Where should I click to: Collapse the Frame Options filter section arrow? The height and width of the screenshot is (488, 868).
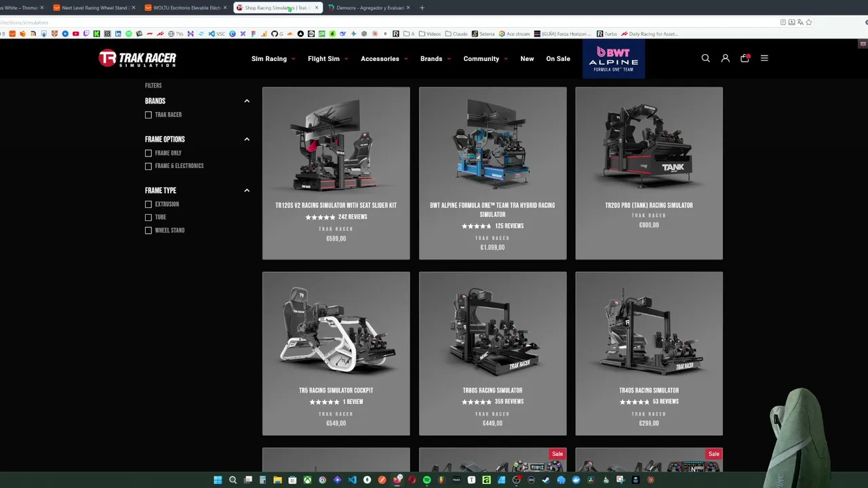click(247, 139)
